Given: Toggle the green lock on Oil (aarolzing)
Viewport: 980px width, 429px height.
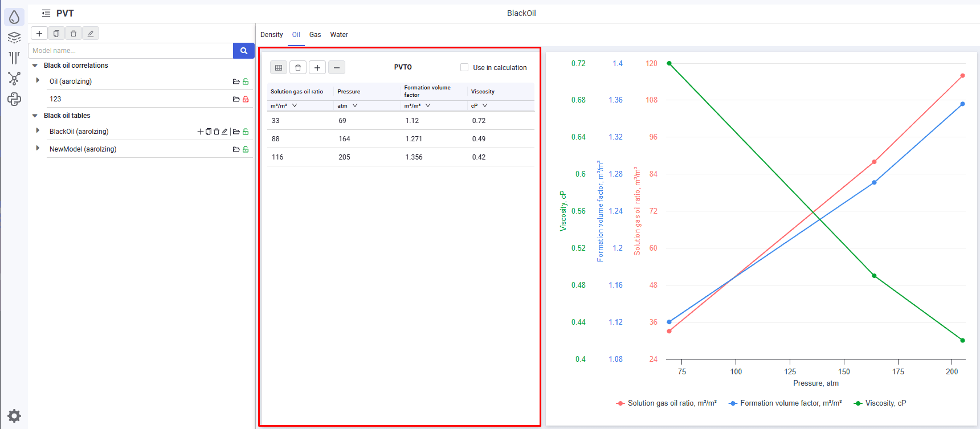Looking at the screenshot, I should [246, 81].
